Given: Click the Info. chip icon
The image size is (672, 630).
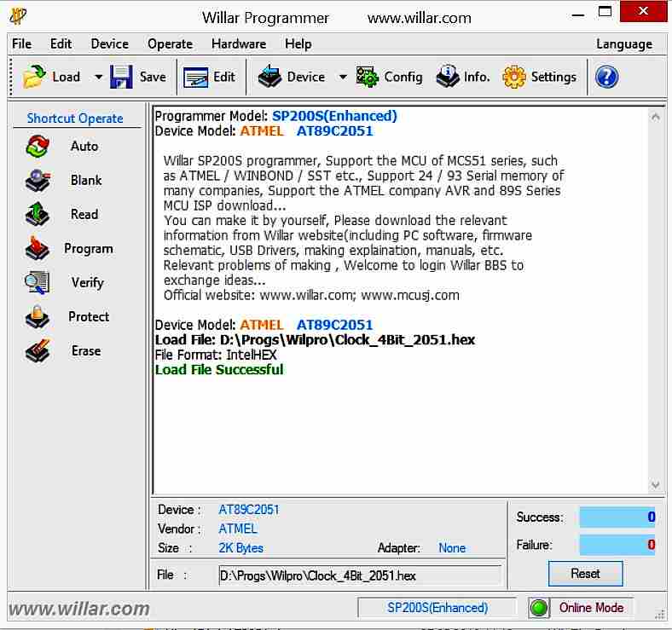Looking at the screenshot, I should pos(448,77).
